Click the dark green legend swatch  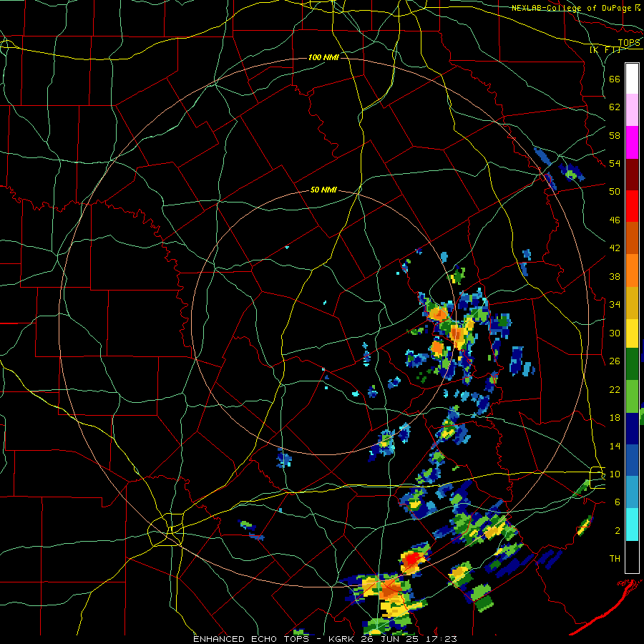pyautogui.click(x=632, y=364)
